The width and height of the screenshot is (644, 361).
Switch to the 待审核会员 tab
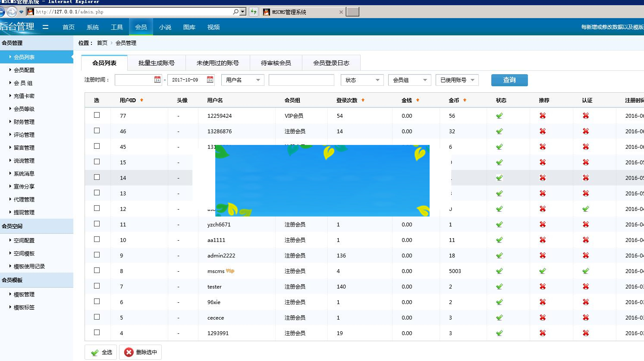coord(276,63)
